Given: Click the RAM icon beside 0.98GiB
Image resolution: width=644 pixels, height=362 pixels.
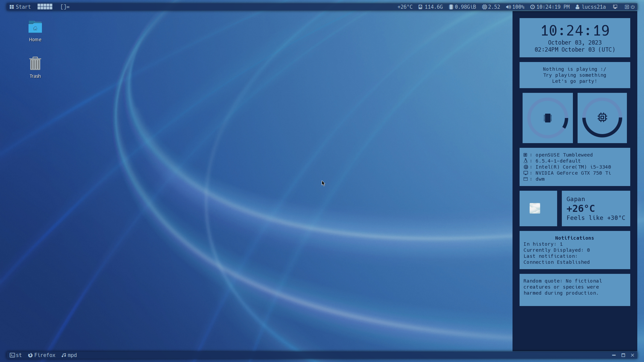Looking at the screenshot, I should (451, 7).
